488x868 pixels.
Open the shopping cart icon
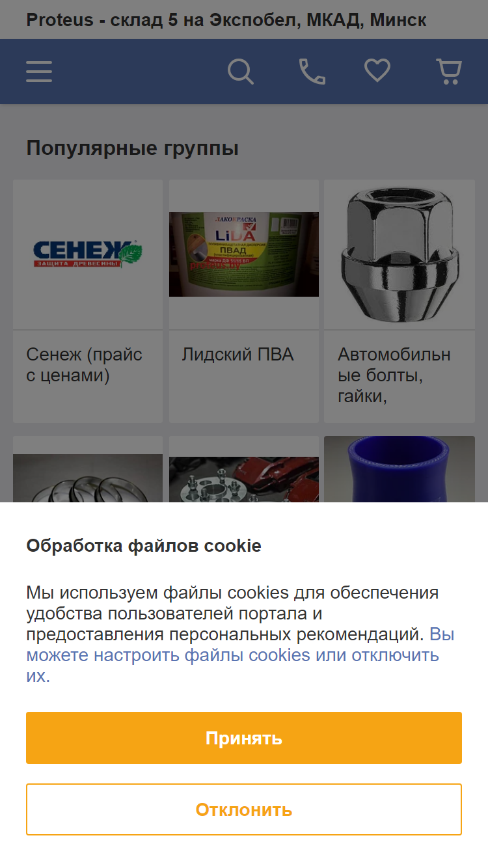(449, 72)
